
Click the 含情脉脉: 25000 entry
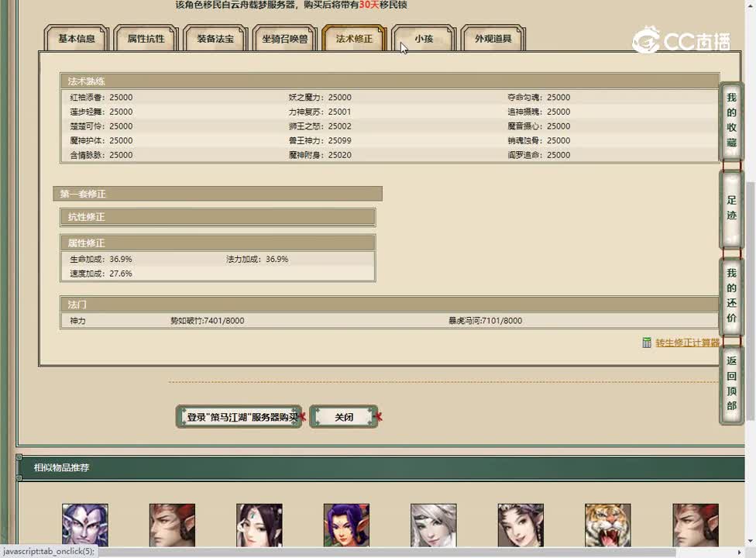pyautogui.click(x=101, y=155)
